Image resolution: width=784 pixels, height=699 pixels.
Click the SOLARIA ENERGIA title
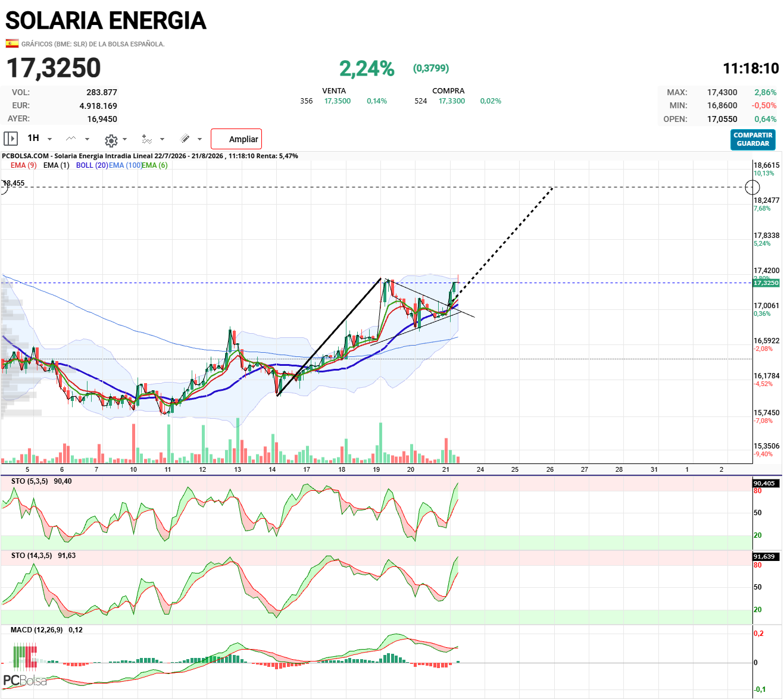[x=106, y=21]
